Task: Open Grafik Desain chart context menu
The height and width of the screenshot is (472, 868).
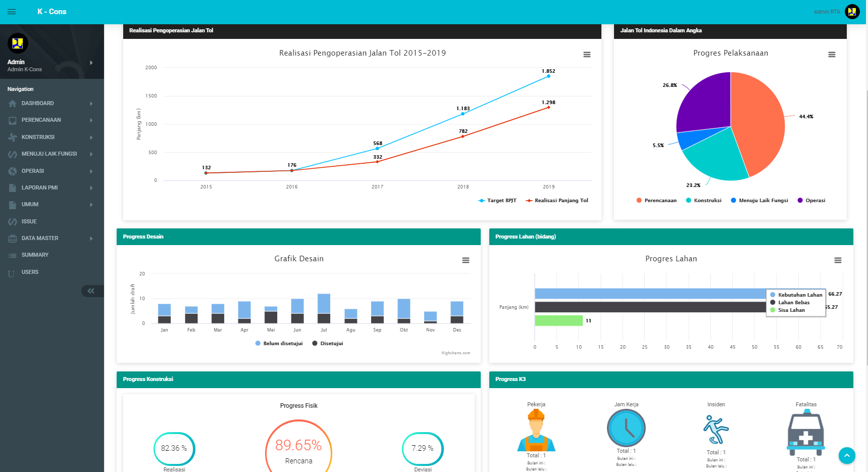Action: (x=466, y=260)
